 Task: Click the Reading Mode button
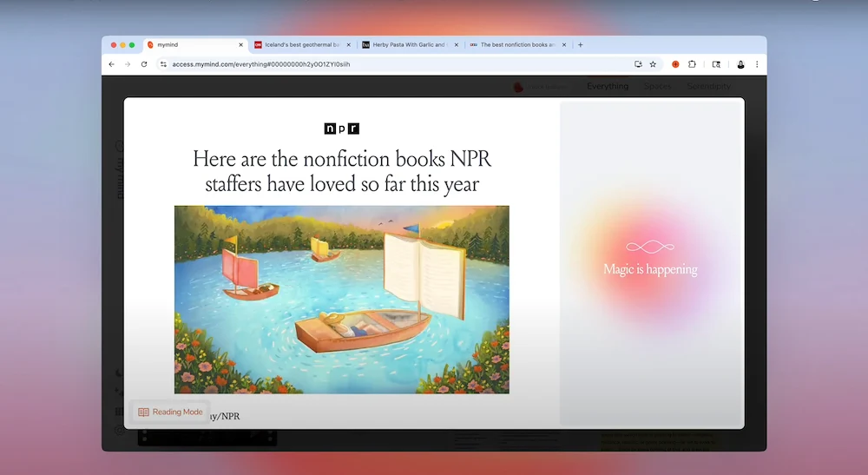pyautogui.click(x=170, y=412)
